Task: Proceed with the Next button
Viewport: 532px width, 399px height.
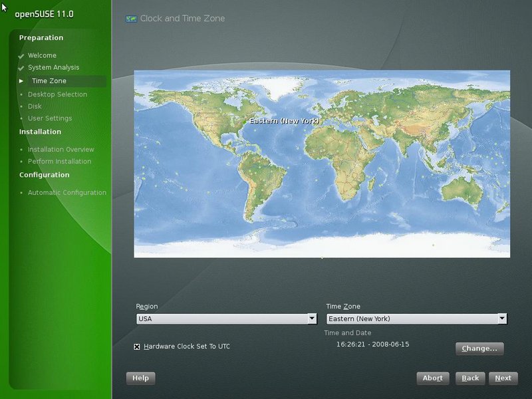Action: (x=503, y=378)
